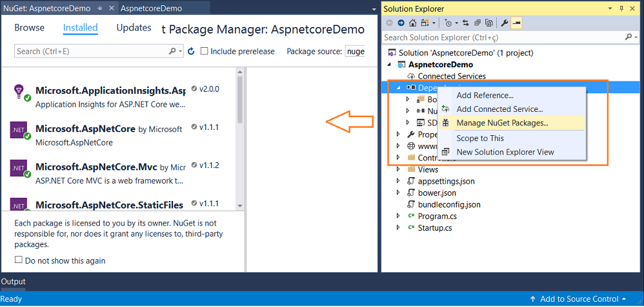The width and height of the screenshot is (644, 307).
Task: Click the Solutions and Folders view switch icon
Action: tap(425, 23)
